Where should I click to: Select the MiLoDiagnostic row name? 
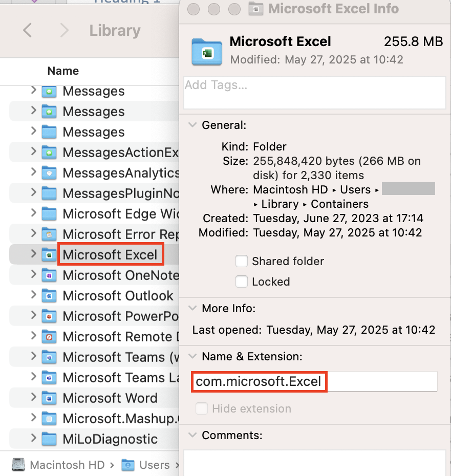(110, 439)
